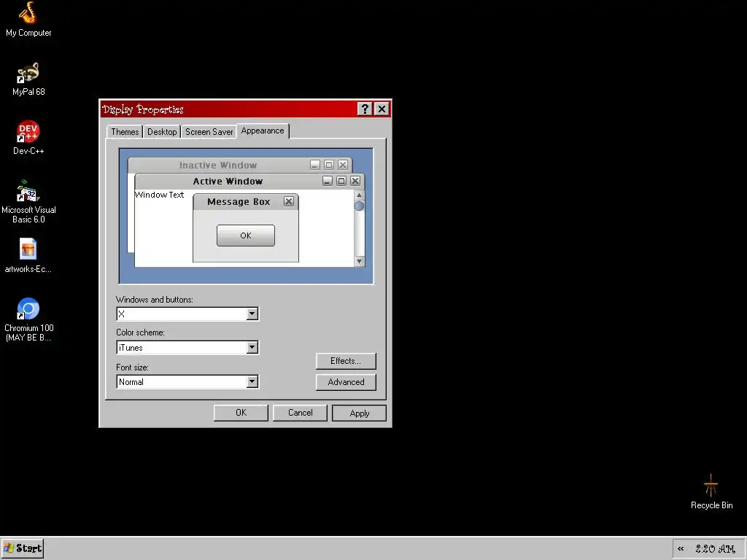Click the taskbar clock showing 2:20 AM
Image resolution: width=747 pixels, height=560 pixels.
tap(715, 549)
